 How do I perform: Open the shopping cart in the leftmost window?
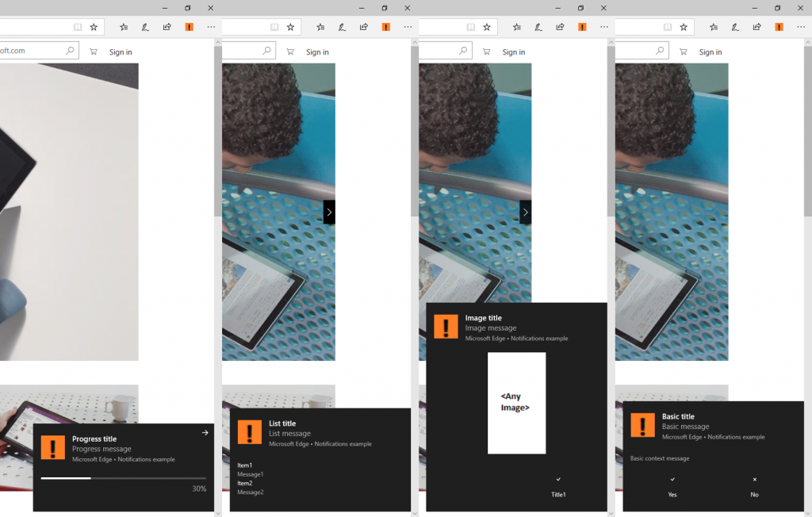point(94,52)
